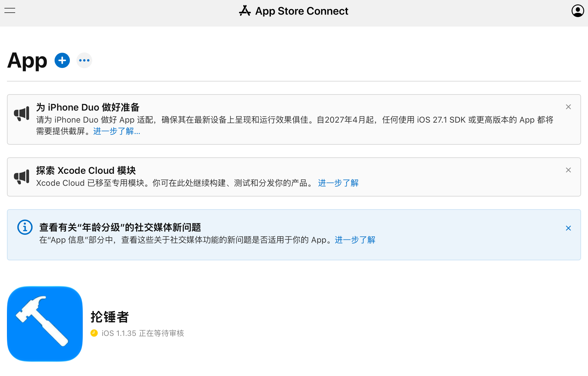Open the hamburger navigation menu
The image size is (588, 376).
(x=10, y=10)
